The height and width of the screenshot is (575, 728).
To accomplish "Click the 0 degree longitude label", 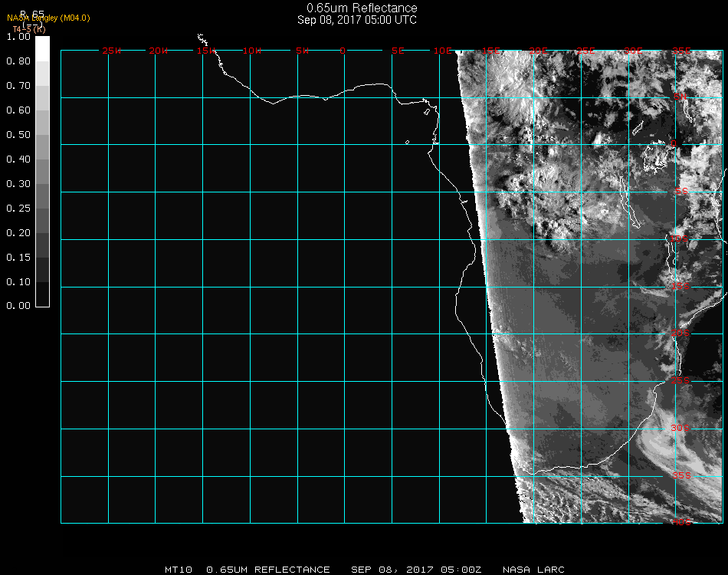I will click(343, 51).
